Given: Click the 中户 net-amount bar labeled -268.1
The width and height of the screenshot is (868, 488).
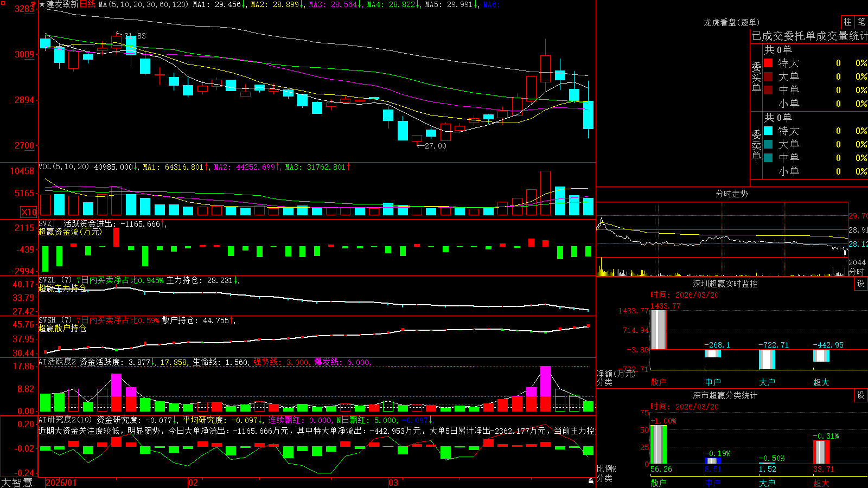Looking at the screenshot, I should point(713,354).
